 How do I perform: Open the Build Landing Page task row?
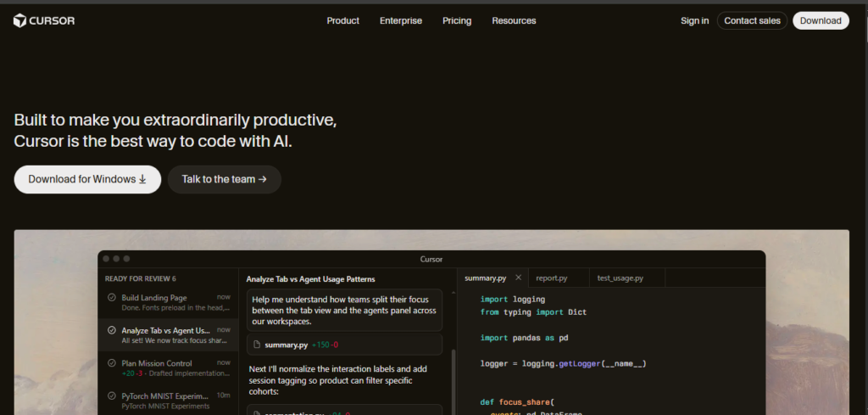pyautogui.click(x=168, y=302)
